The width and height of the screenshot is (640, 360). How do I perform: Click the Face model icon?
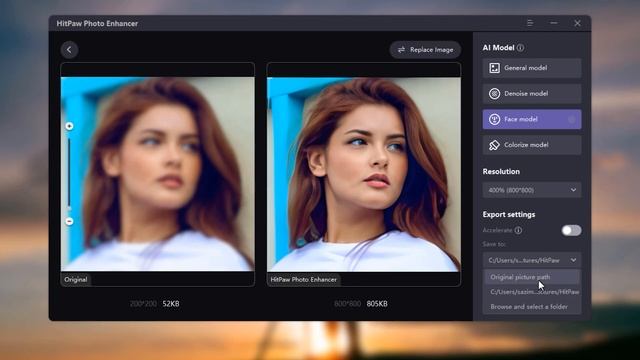coord(494,119)
